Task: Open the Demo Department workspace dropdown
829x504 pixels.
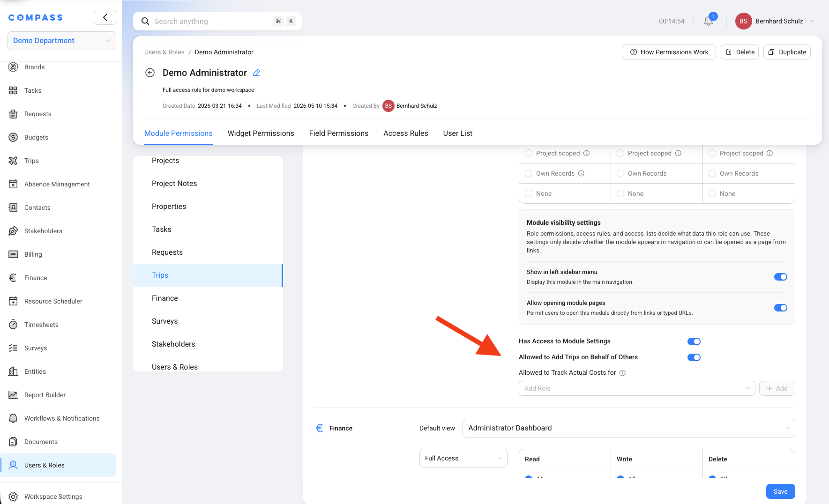Action: point(62,41)
